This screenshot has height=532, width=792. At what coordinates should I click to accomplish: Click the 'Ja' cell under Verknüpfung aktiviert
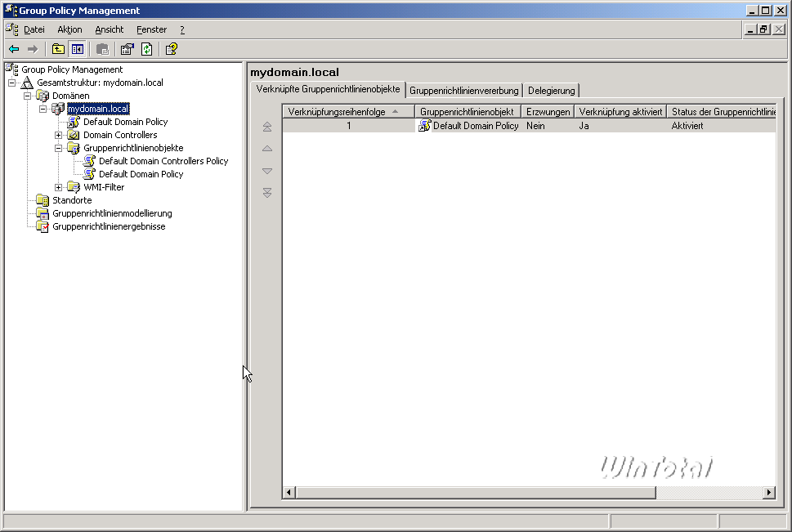584,126
